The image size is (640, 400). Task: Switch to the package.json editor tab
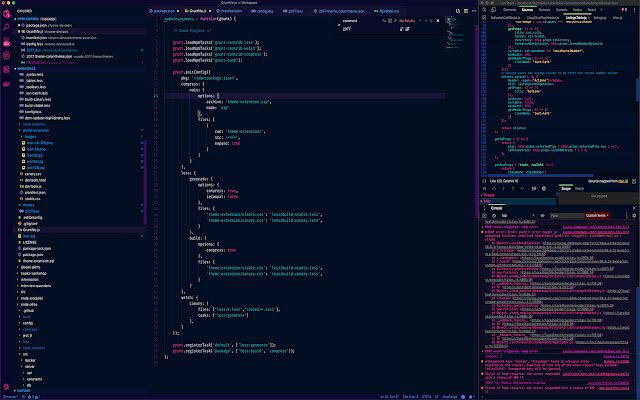click(x=164, y=11)
